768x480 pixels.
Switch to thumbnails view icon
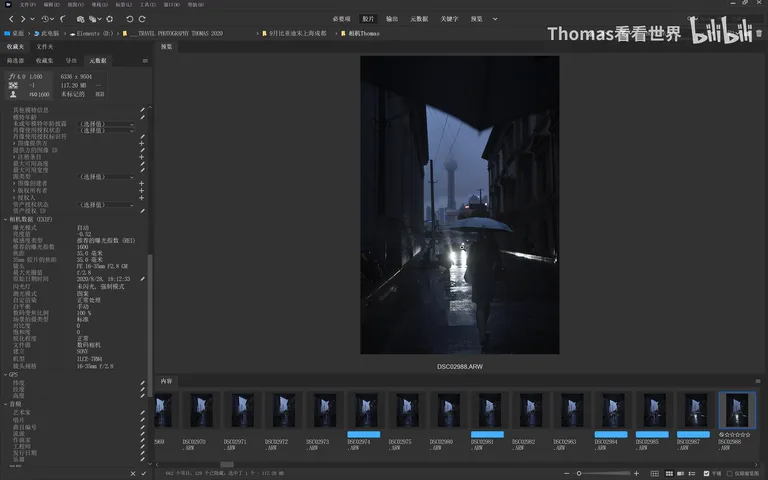[669, 474]
